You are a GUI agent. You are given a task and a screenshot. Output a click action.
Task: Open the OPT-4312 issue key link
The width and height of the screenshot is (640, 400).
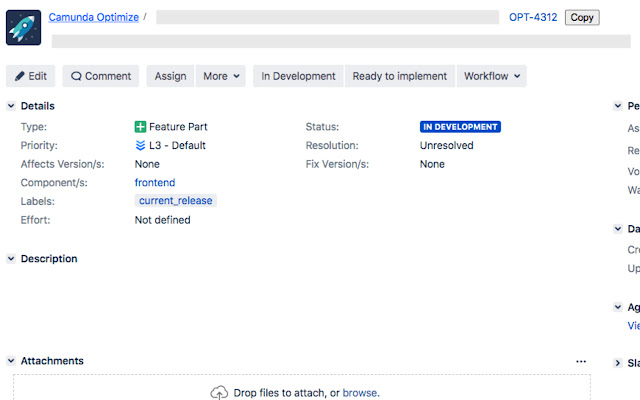533,17
